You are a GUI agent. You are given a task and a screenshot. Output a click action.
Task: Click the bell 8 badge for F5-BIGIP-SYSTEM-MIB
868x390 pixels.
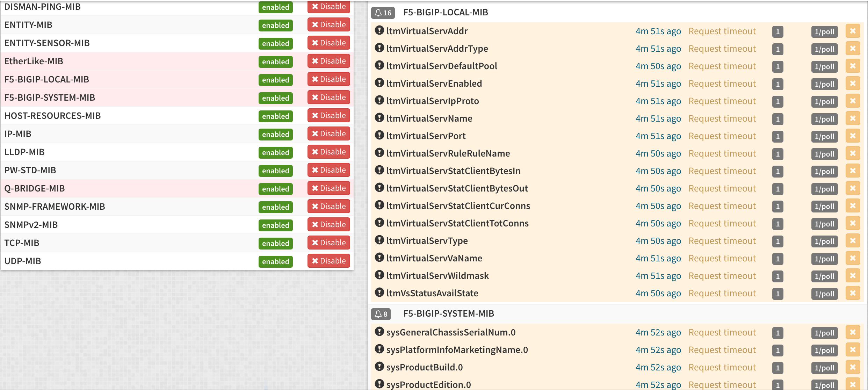(381, 314)
